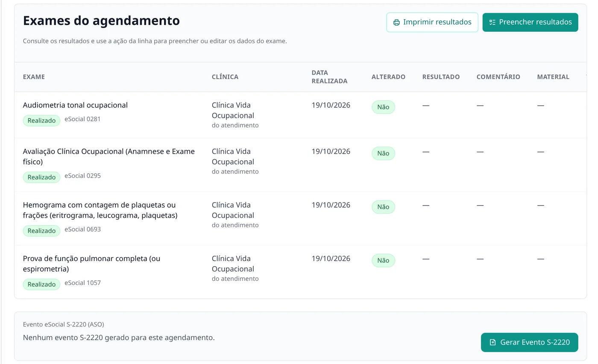Click the COMENTÁRIO column header
The width and height of the screenshot is (598, 364).
coord(498,77)
